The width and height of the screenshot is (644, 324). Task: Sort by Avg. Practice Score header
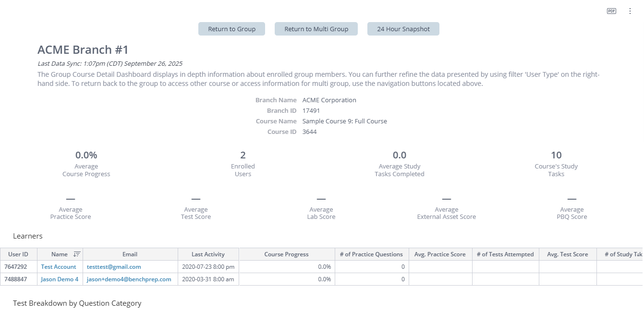coord(440,254)
